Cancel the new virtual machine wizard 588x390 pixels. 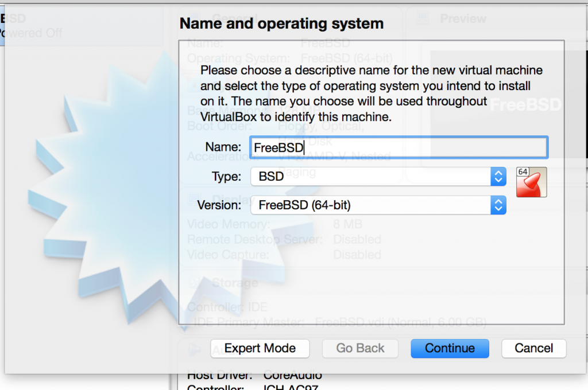pyautogui.click(x=533, y=348)
